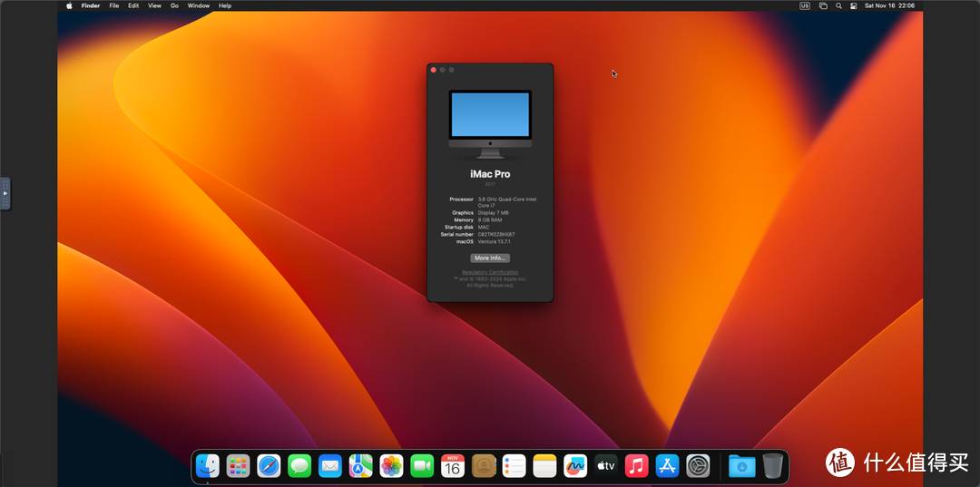The height and width of the screenshot is (487, 980).
Task: Launch Maps from the Dock
Action: pyautogui.click(x=360, y=466)
